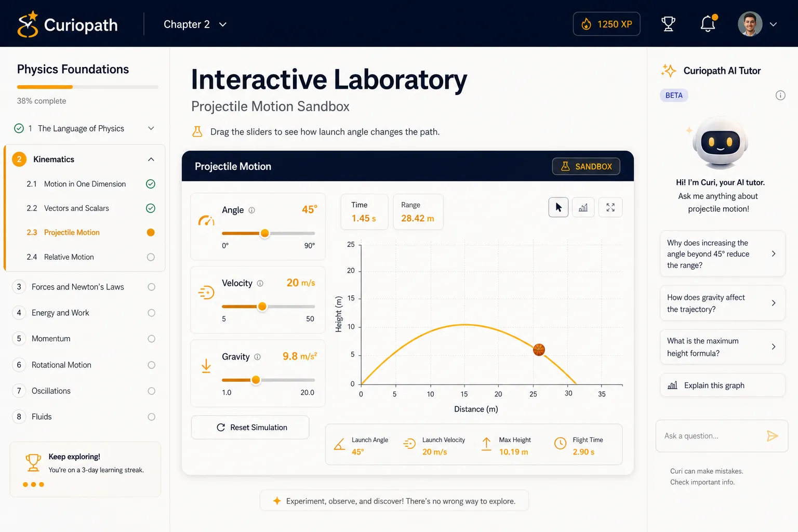Screen dimensions: 798x532
Task: Collapse the Kinematics chapter
Action: point(151,159)
